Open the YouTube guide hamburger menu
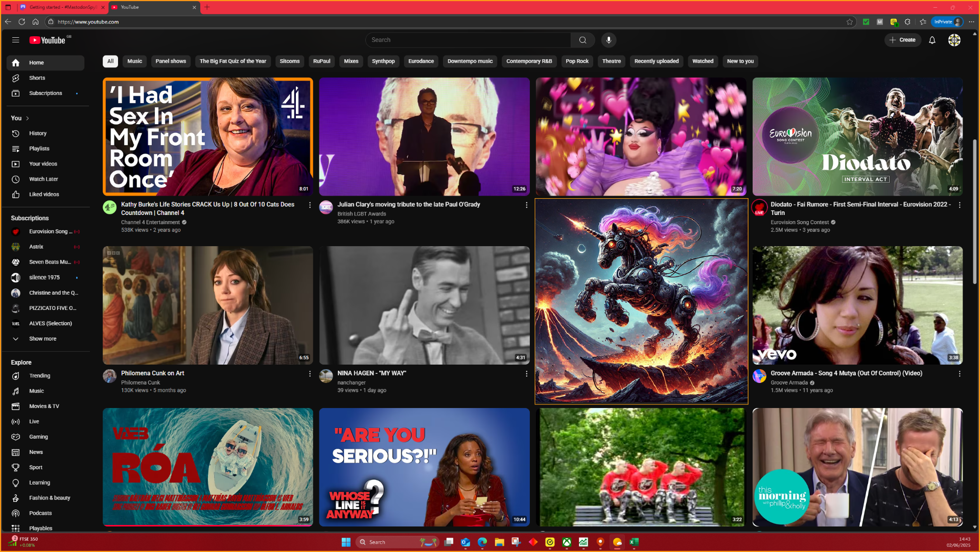 tap(15, 40)
